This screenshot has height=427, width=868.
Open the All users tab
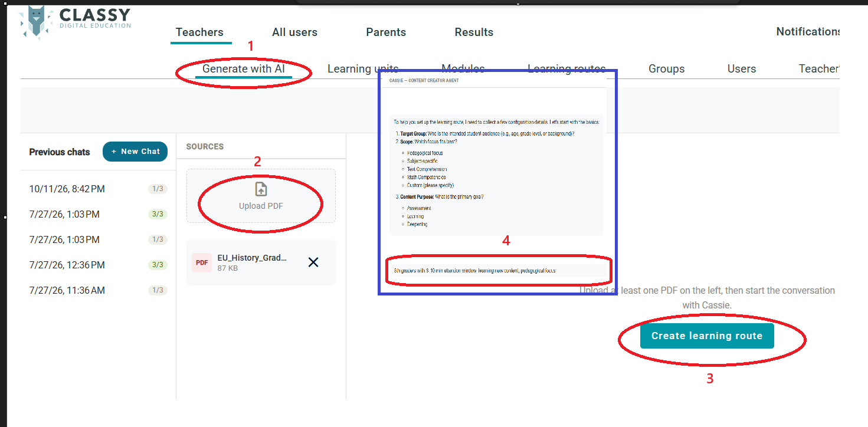[x=294, y=32]
